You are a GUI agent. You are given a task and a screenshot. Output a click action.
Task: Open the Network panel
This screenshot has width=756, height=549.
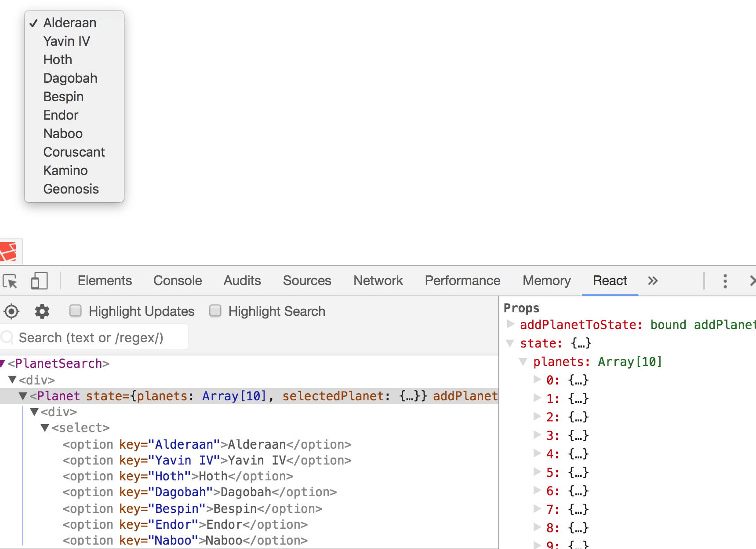(x=378, y=280)
